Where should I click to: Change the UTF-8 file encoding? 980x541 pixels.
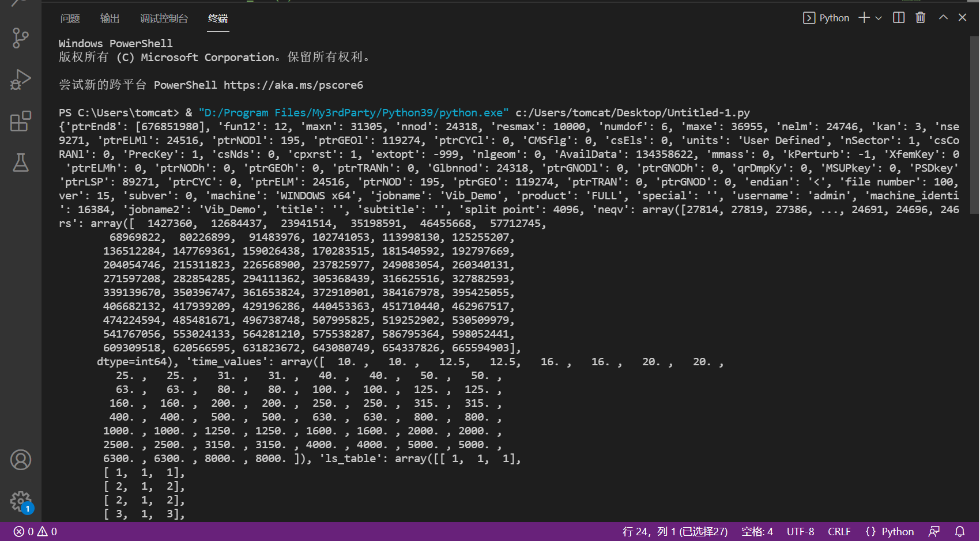click(800, 531)
